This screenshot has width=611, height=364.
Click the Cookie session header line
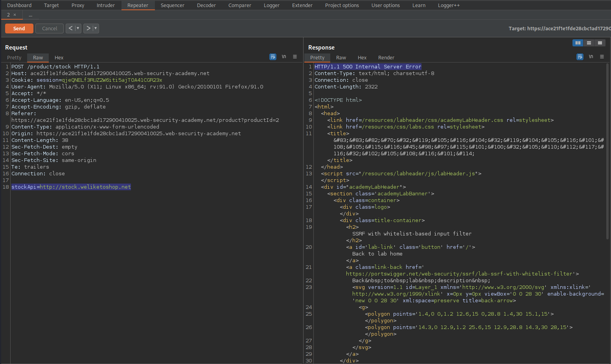click(86, 80)
